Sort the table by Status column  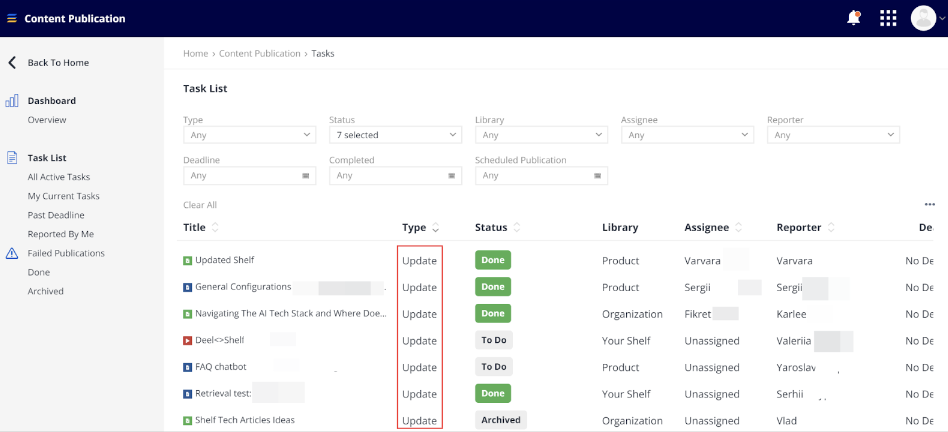tap(517, 228)
